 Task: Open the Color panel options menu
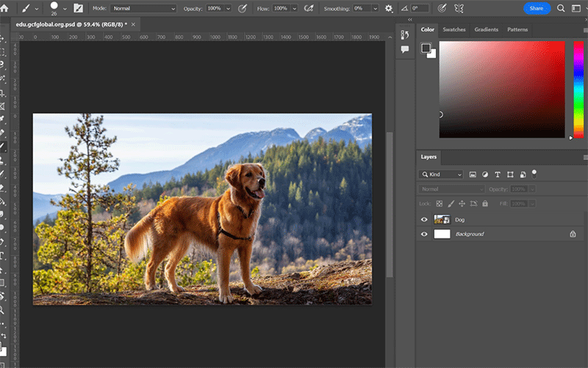(x=585, y=29)
